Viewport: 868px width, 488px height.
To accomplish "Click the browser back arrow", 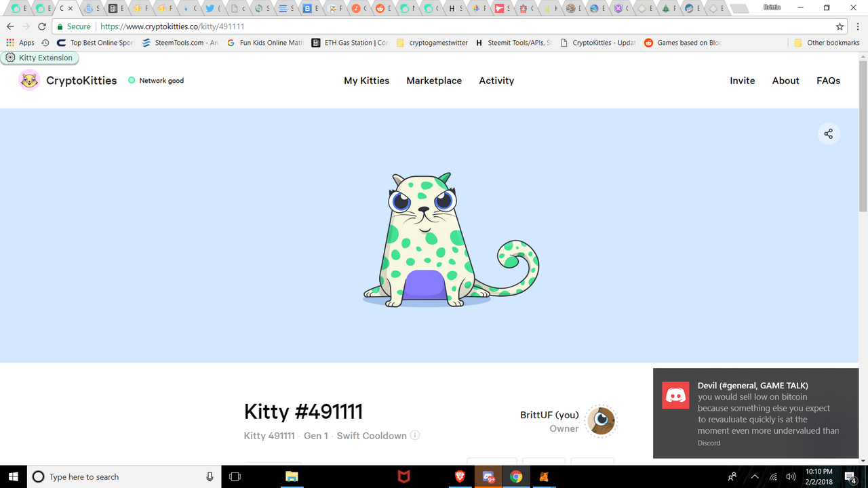I will 10,26.
